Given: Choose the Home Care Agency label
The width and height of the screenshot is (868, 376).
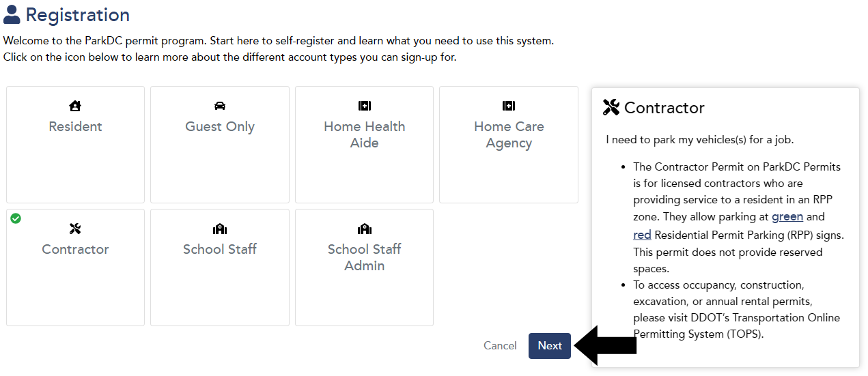Looking at the screenshot, I should pos(509,134).
